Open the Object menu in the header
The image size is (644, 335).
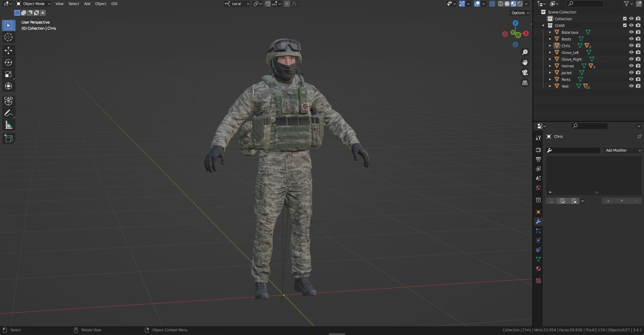[x=101, y=4]
